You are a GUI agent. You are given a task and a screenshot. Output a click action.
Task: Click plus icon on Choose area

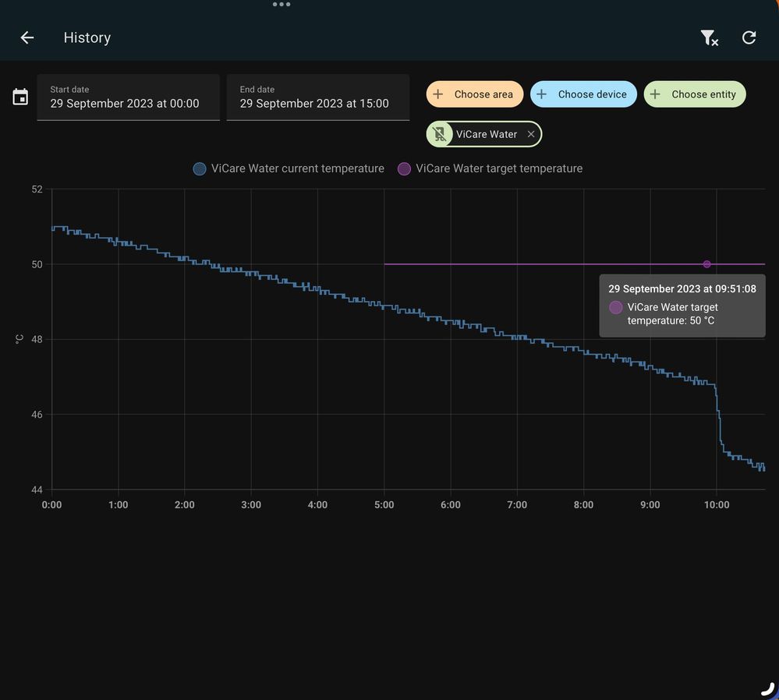[438, 94]
